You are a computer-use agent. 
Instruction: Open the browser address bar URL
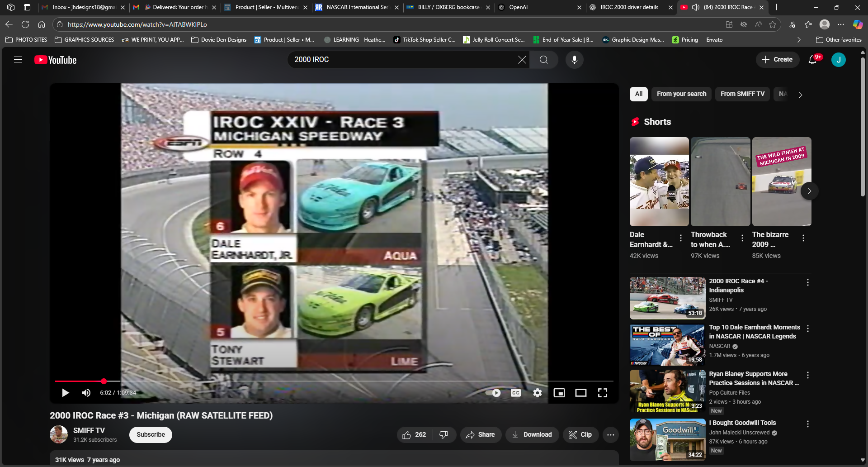pyautogui.click(x=137, y=24)
